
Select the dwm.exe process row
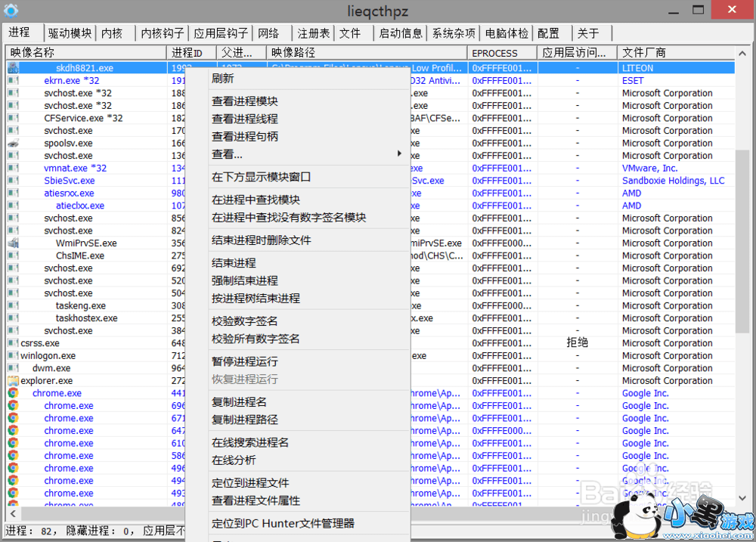(x=51, y=368)
